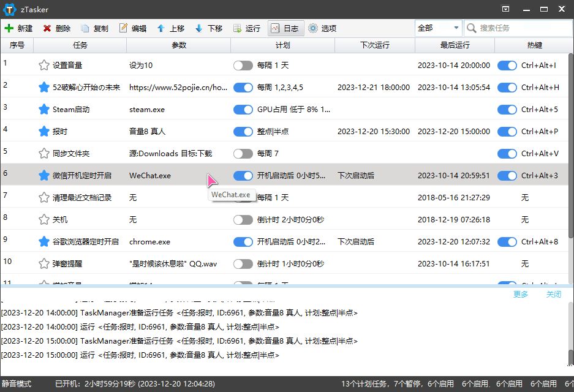Star the 设置音量 task
The height and width of the screenshot is (392, 574).
point(43,66)
